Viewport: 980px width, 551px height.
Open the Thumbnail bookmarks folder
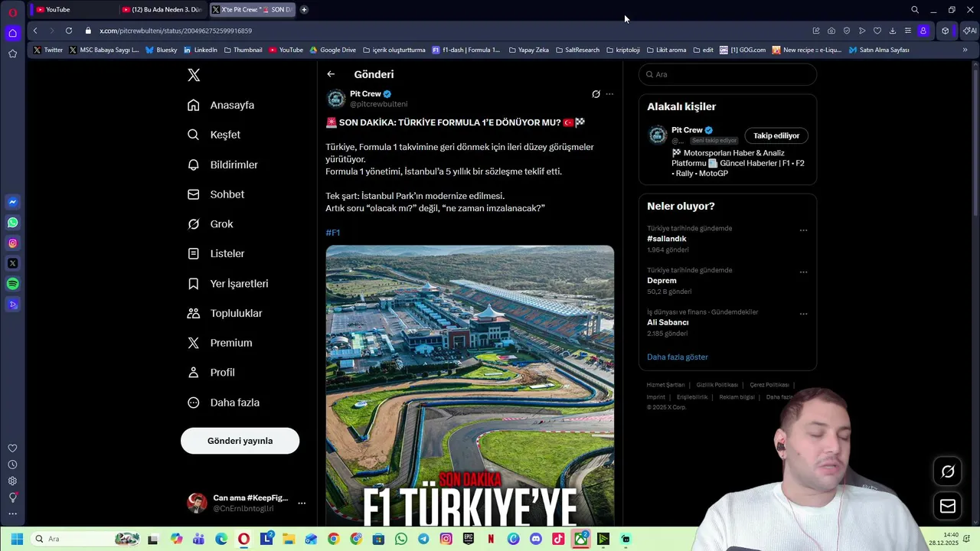click(243, 50)
